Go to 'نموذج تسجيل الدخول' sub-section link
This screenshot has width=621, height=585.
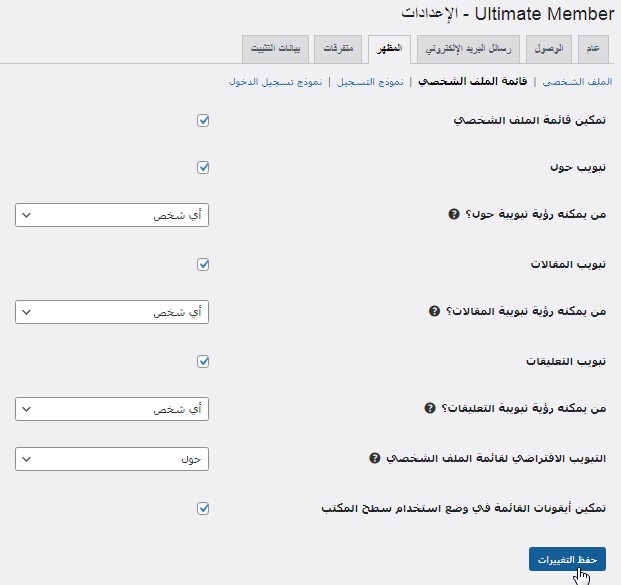(275, 82)
